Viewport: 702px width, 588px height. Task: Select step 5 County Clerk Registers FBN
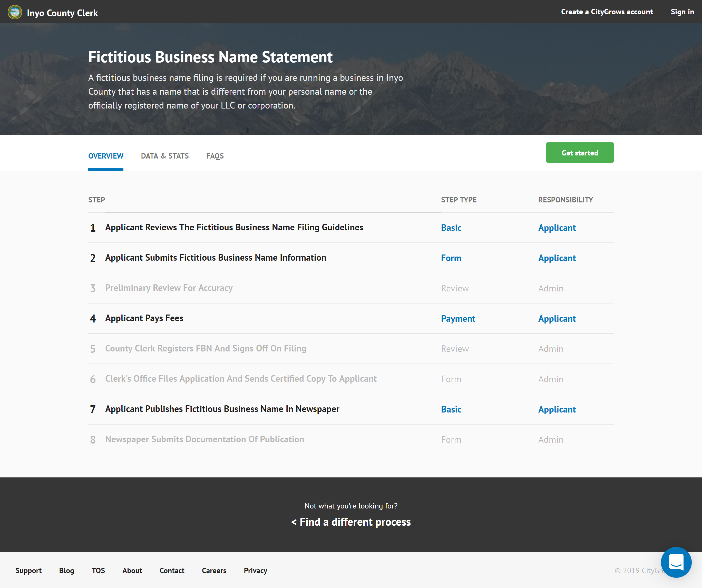(x=206, y=349)
